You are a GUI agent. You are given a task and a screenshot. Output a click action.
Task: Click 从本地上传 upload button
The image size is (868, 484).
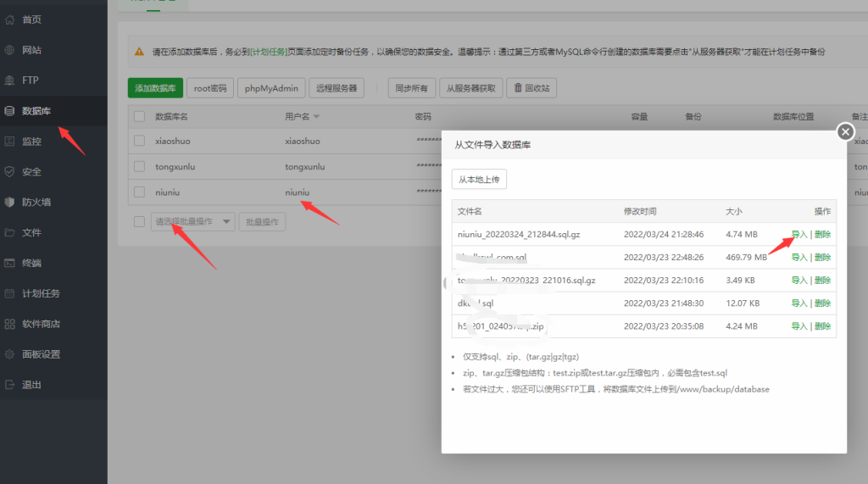[479, 180]
